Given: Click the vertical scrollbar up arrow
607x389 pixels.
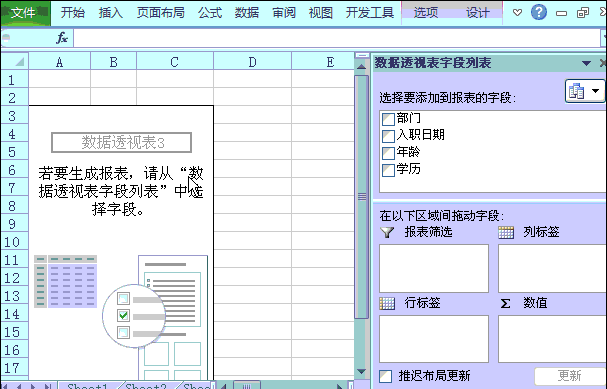Looking at the screenshot, I should [x=362, y=67].
